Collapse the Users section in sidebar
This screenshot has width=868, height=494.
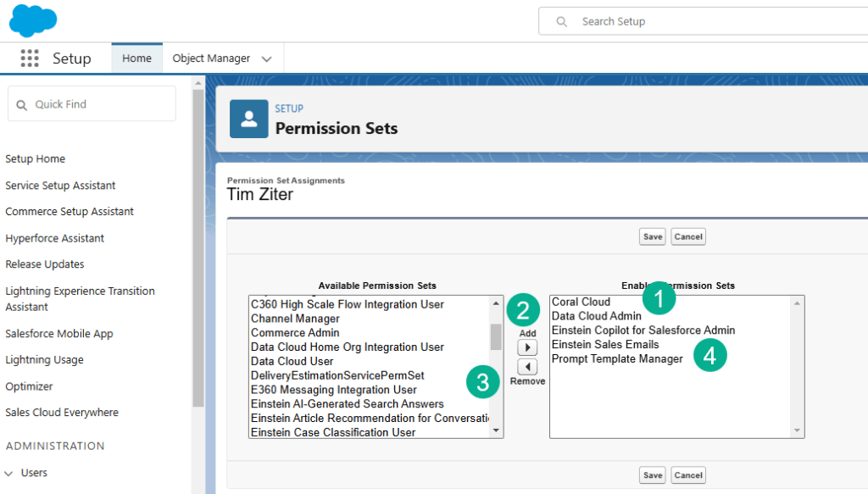pyautogui.click(x=9, y=473)
